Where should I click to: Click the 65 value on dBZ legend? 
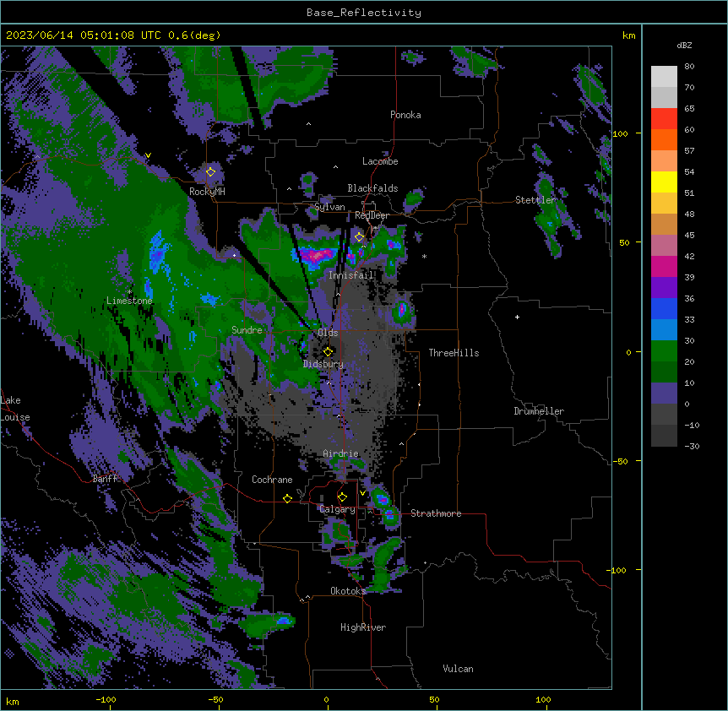[x=689, y=108]
